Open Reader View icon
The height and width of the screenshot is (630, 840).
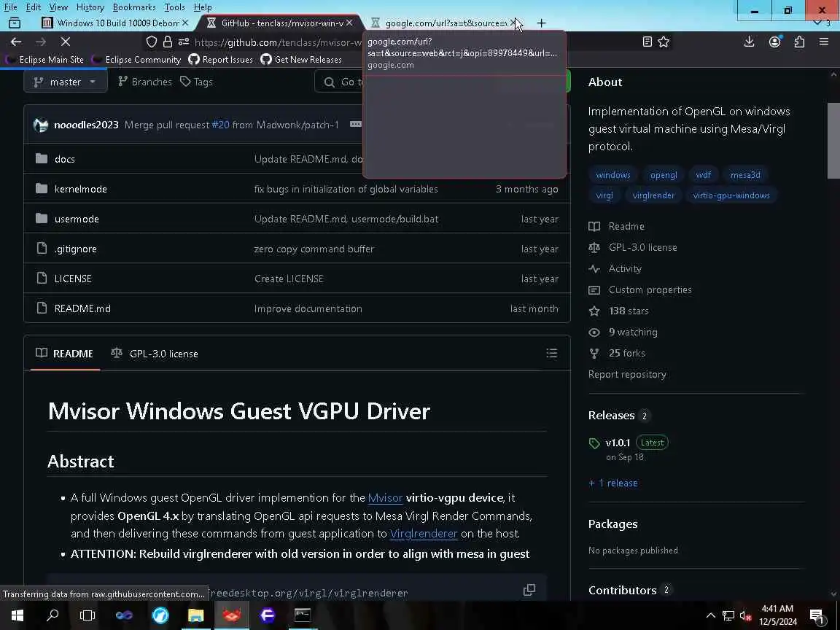pos(647,42)
